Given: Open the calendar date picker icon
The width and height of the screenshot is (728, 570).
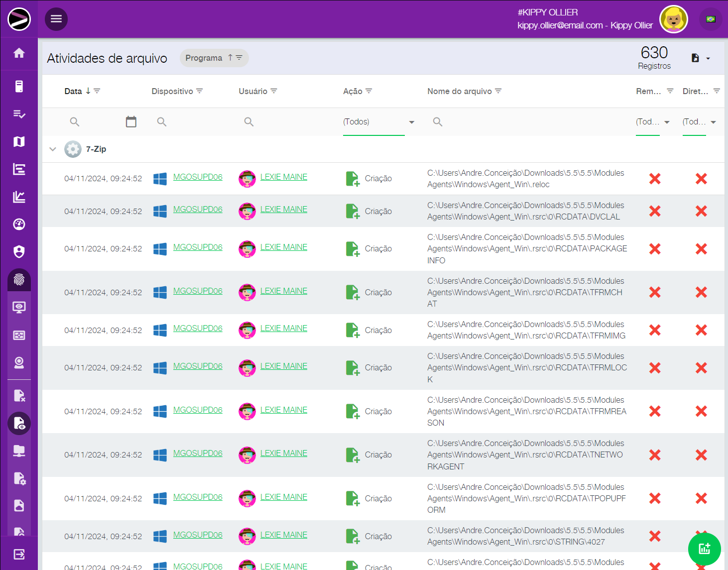Looking at the screenshot, I should point(131,122).
